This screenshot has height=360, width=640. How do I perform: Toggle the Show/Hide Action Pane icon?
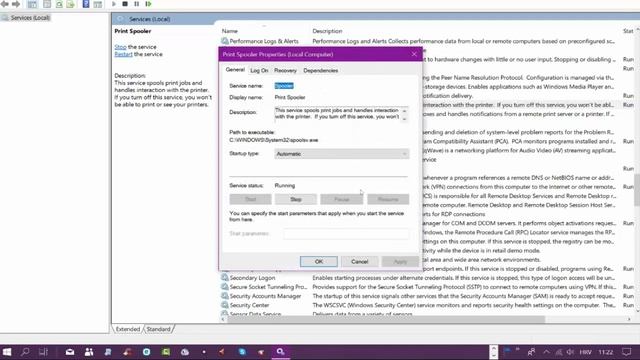point(98,4)
